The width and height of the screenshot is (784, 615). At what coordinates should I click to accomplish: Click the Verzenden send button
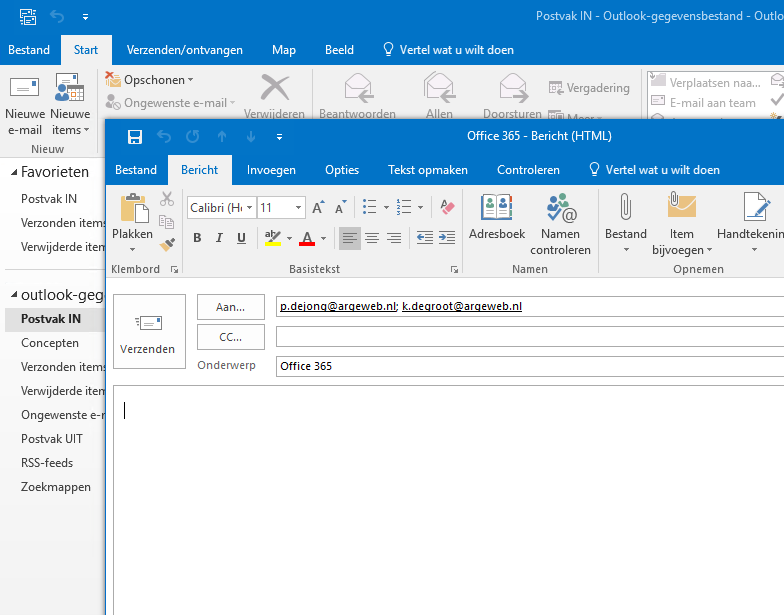tap(149, 331)
